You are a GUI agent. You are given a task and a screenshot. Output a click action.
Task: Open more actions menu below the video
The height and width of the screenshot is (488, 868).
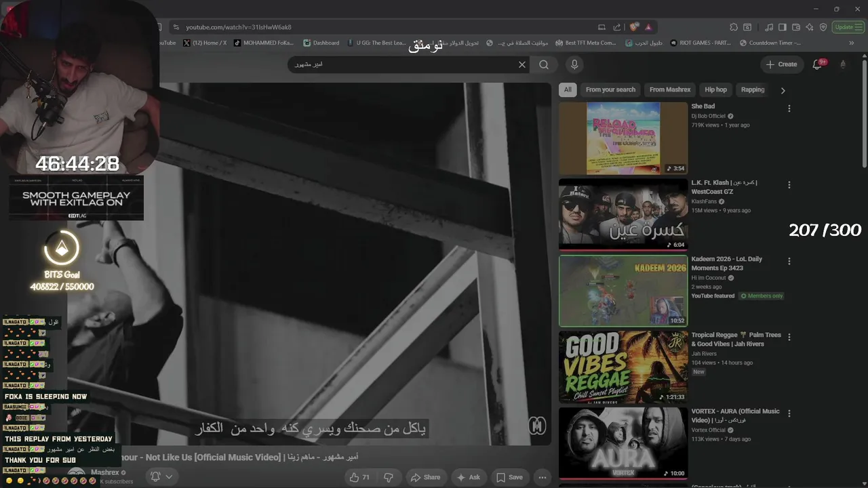click(x=542, y=477)
